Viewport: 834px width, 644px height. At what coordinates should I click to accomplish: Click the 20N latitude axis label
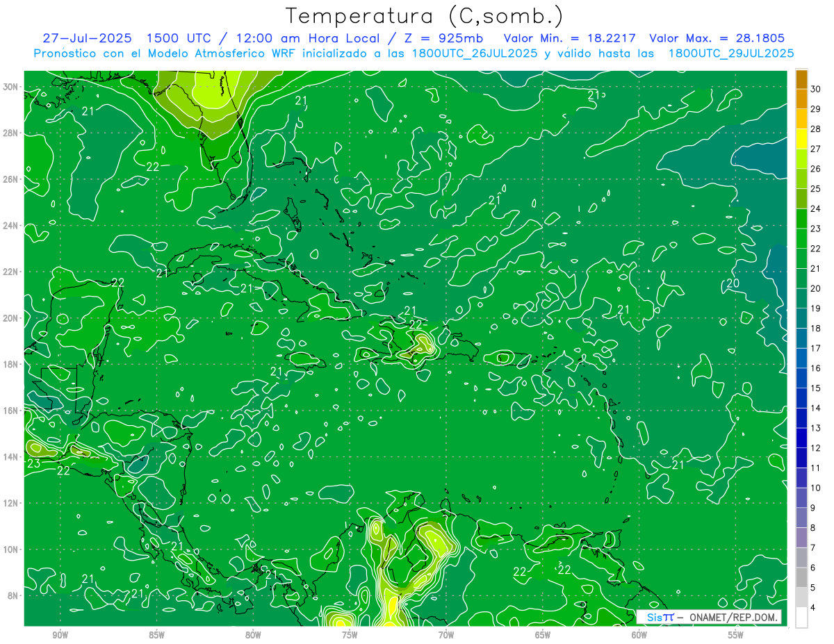tap(10, 318)
